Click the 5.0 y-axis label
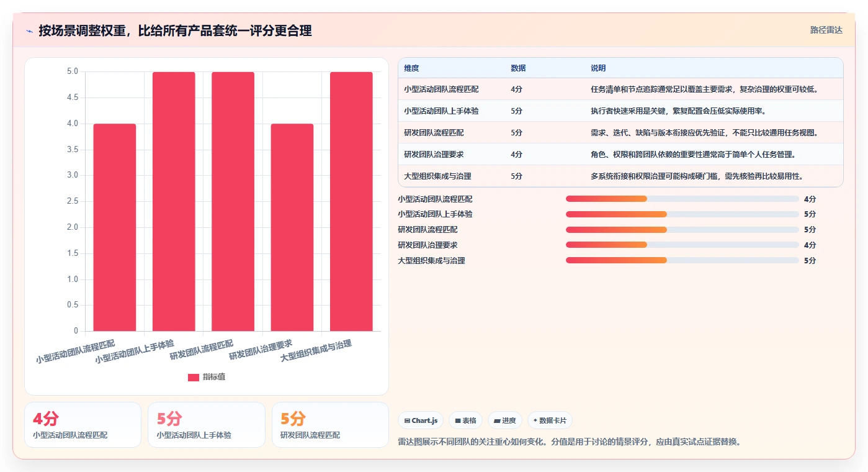 click(73, 71)
